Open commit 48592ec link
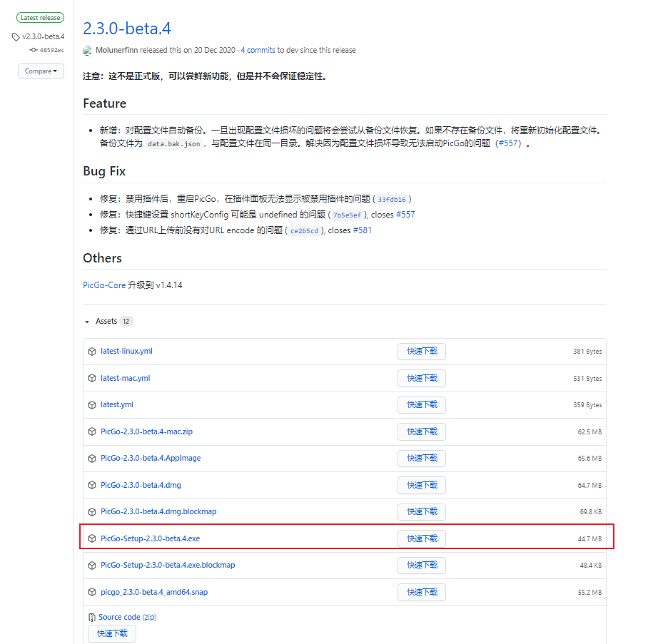The height and width of the screenshot is (644, 663). click(x=52, y=50)
